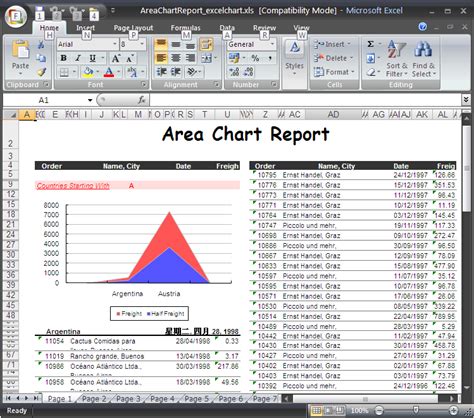Toggle Italic formatting
Screen dimensions: 474x418
[x=78, y=58]
